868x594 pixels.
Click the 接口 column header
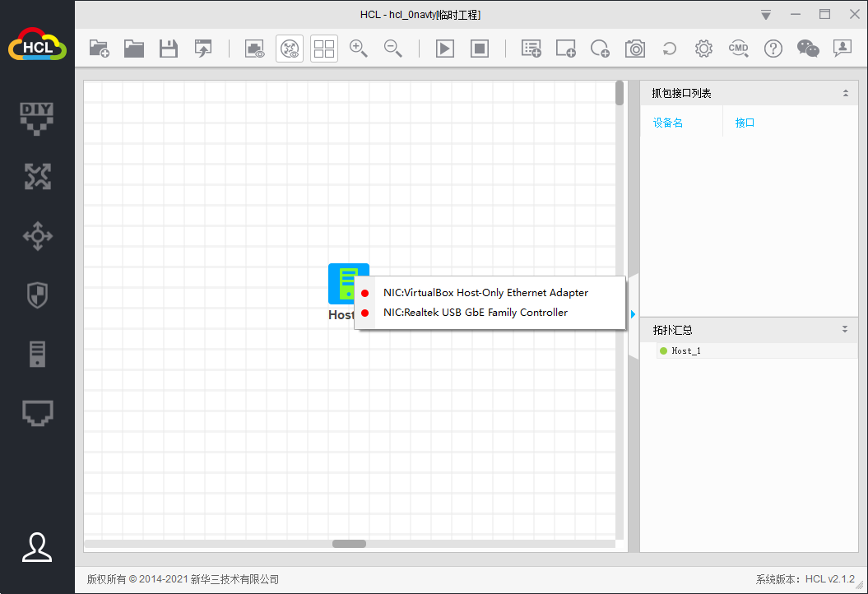[x=745, y=123]
